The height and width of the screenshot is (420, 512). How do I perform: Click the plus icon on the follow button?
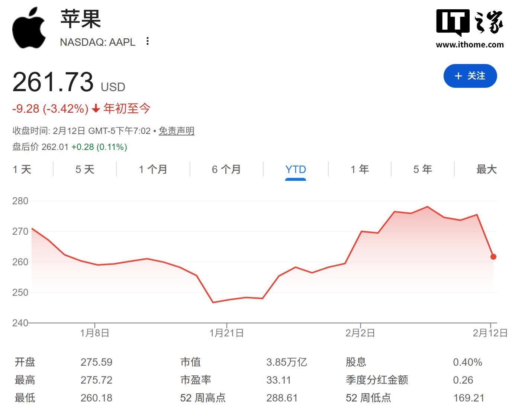tap(458, 76)
